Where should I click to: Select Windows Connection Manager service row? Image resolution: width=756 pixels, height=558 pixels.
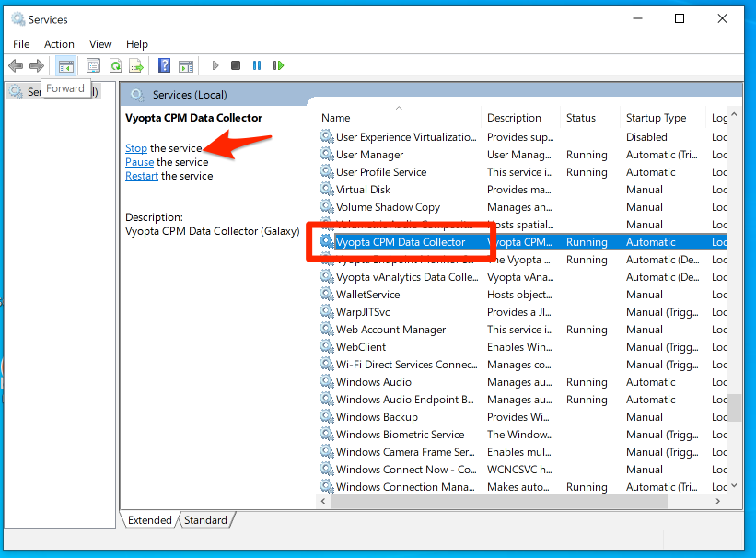(x=523, y=486)
